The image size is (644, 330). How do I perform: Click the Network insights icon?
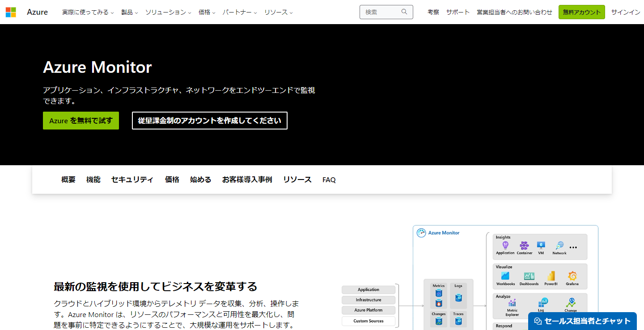pyautogui.click(x=559, y=246)
